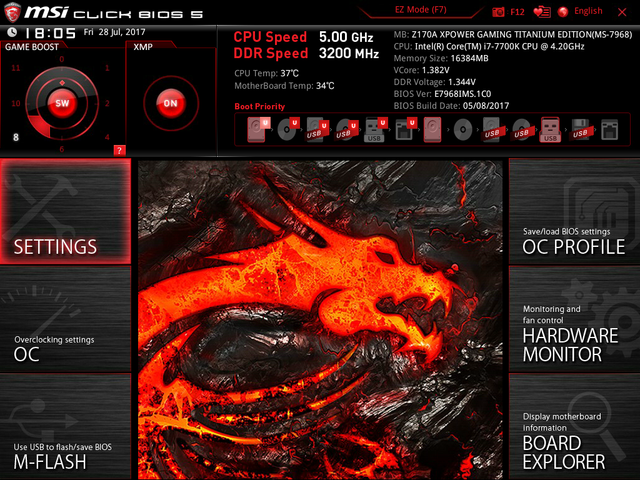Click the DDR Speed 3200 MHz value

tap(349, 53)
